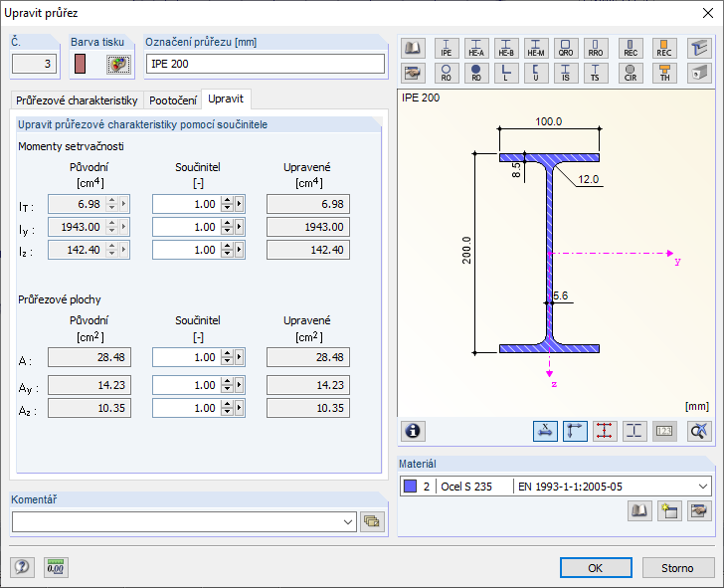Select the Upravit tab
The height and width of the screenshot is (588, 724).
point(226,98)
